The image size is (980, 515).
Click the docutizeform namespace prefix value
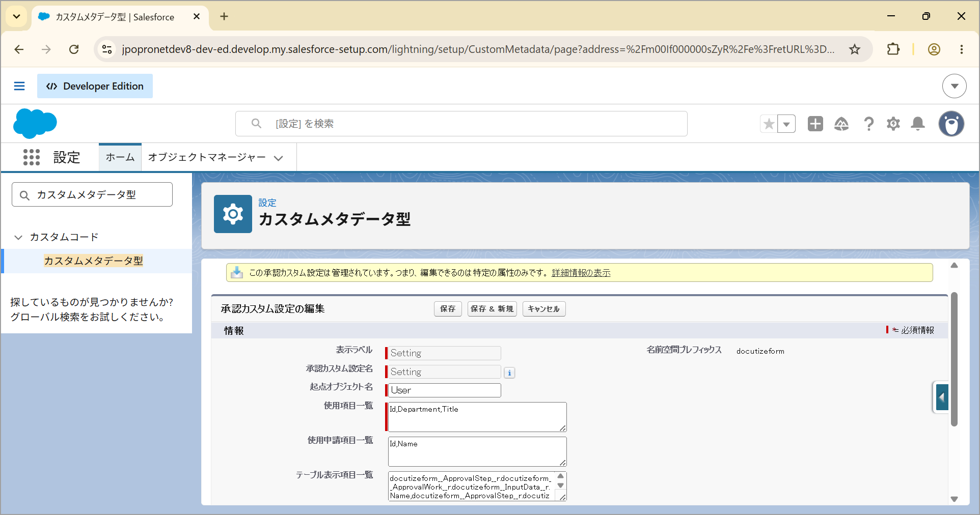760,351
